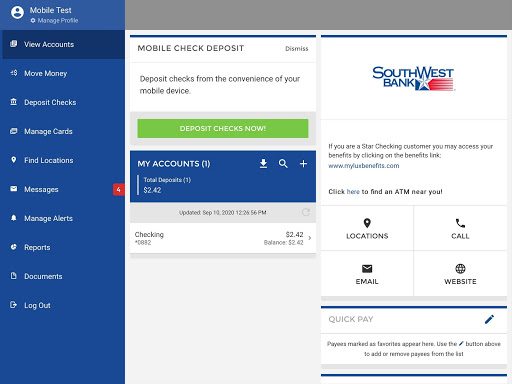Open Manage Profile settings link
This screenshot has width=512, height=384.
coord(54,21)
